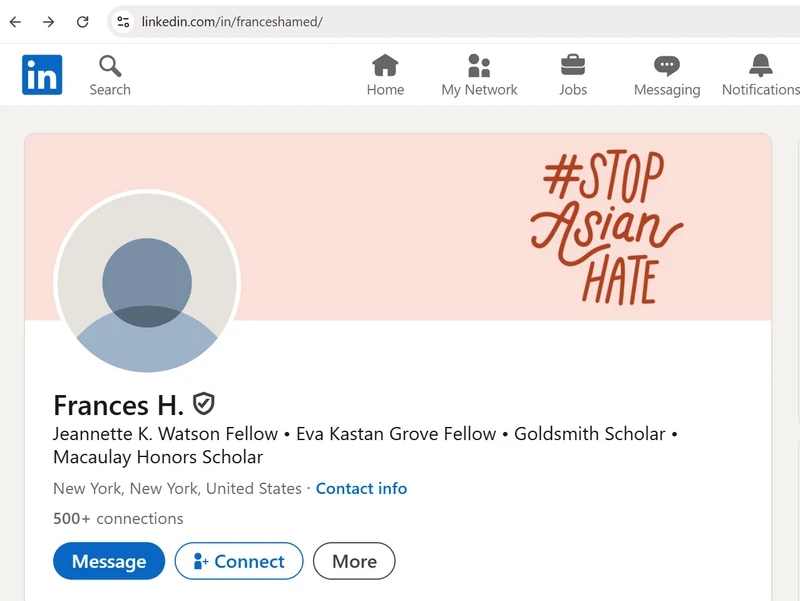Image resolution: width=800 pixels, height=601 pixels.
Task: Select the My Network icon
Action: pos(480,64)
